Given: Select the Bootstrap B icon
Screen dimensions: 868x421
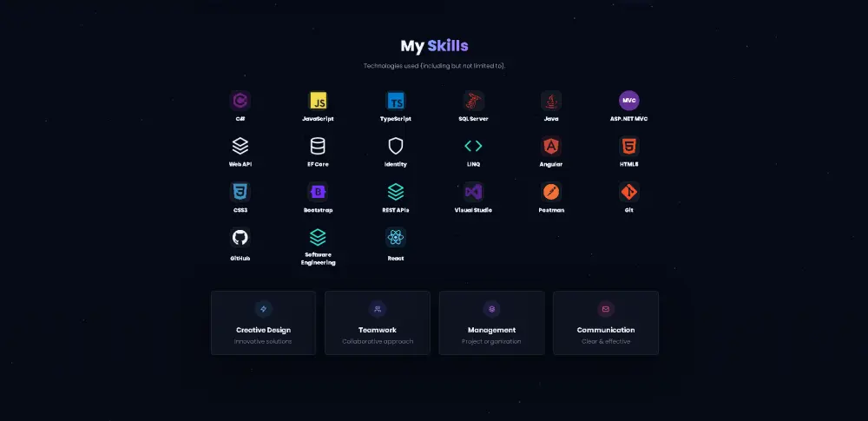Looking at the screenshot, I should 318,192.
